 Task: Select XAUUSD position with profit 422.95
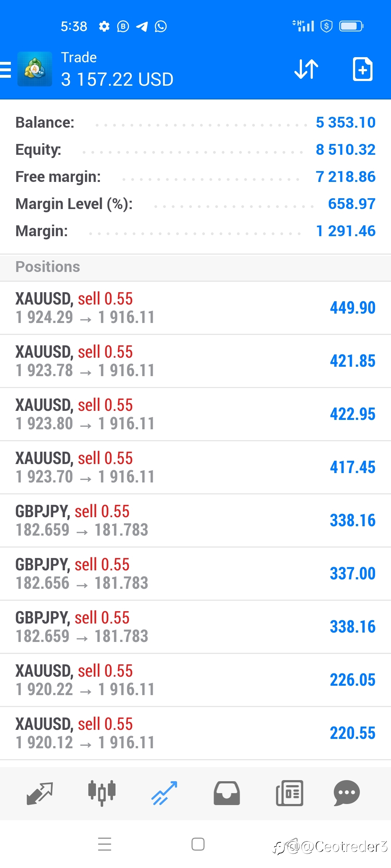[x=195, y=414]
